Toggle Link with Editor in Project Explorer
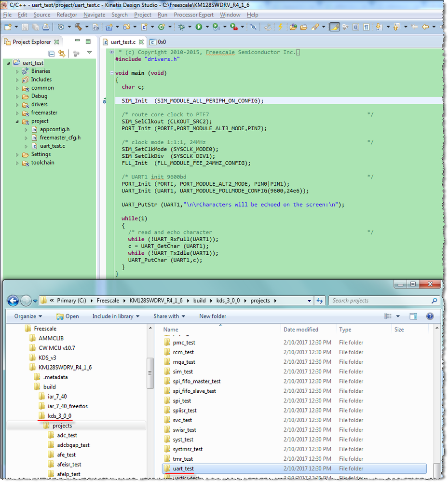 pos(62,54)
